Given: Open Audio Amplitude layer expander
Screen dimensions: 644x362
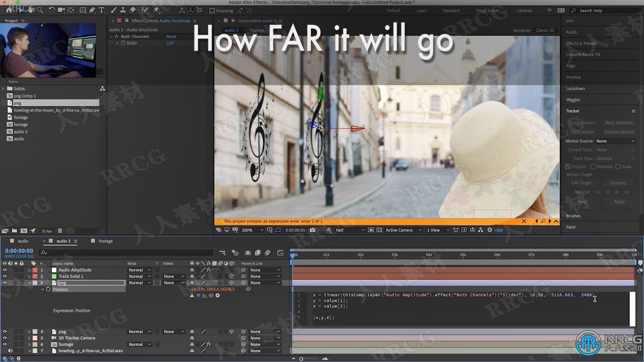Looking at the screenshot, I should click(29, 269).
